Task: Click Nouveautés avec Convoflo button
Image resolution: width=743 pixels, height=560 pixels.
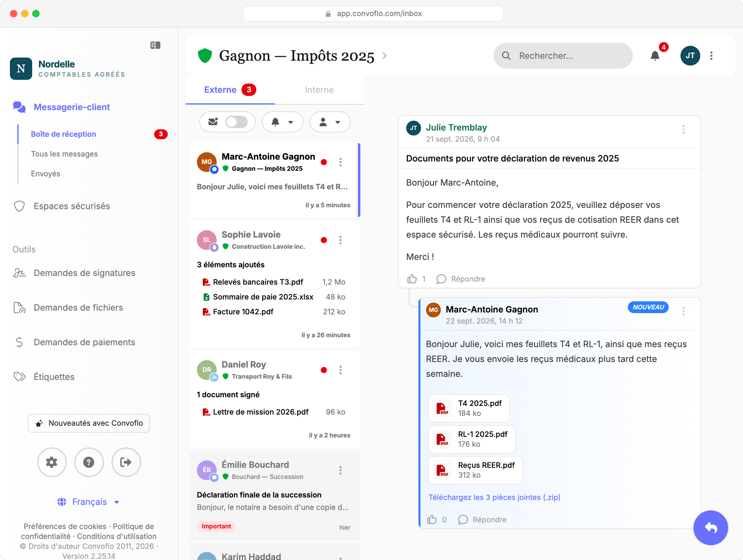Action: [89, 423]
